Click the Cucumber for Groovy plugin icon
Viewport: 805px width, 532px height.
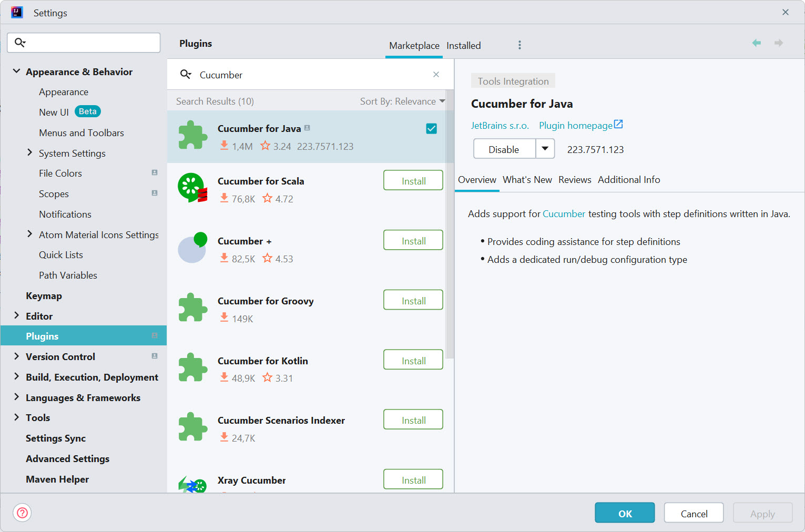[x=193, y=307]
